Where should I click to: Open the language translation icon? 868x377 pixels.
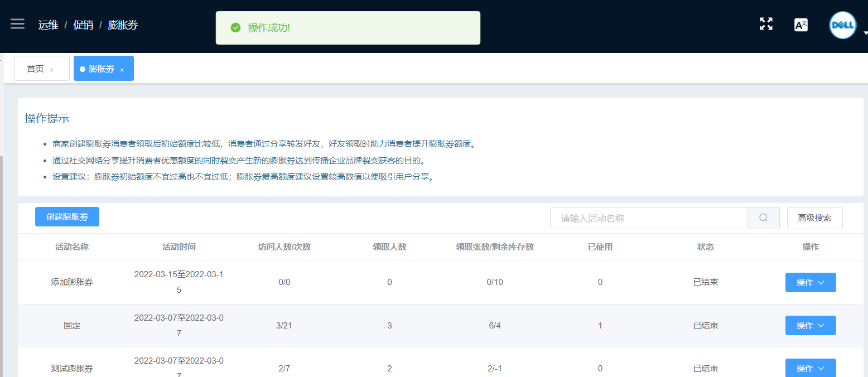coord(801,25)
